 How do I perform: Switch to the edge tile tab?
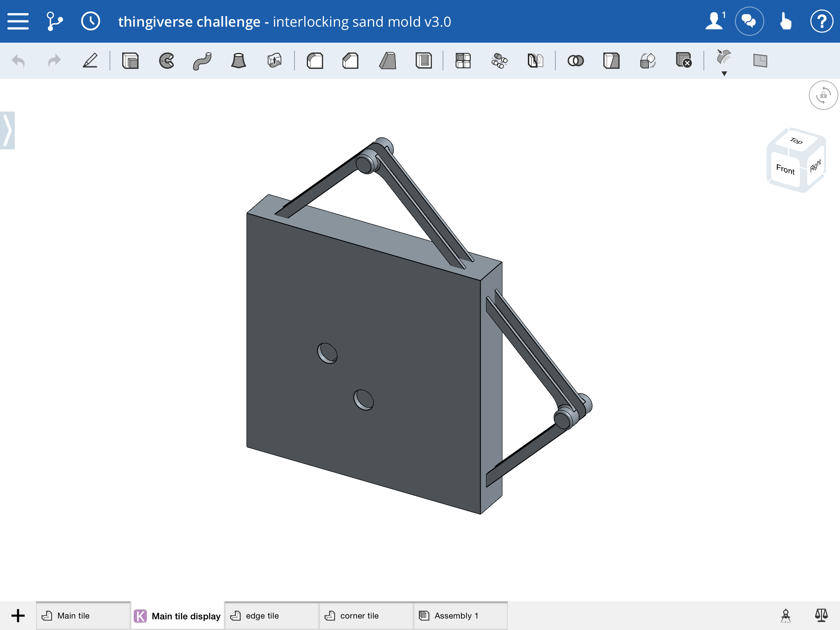point(272,616)
